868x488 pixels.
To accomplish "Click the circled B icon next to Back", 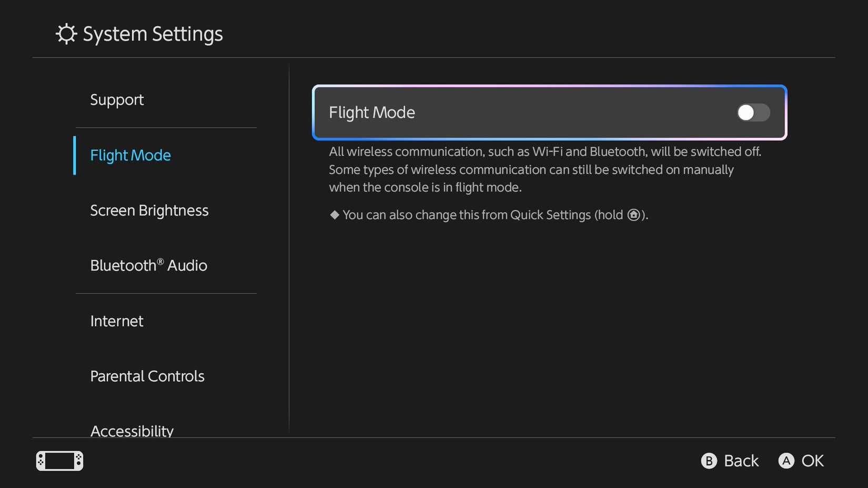I will (x=709, y=461).
